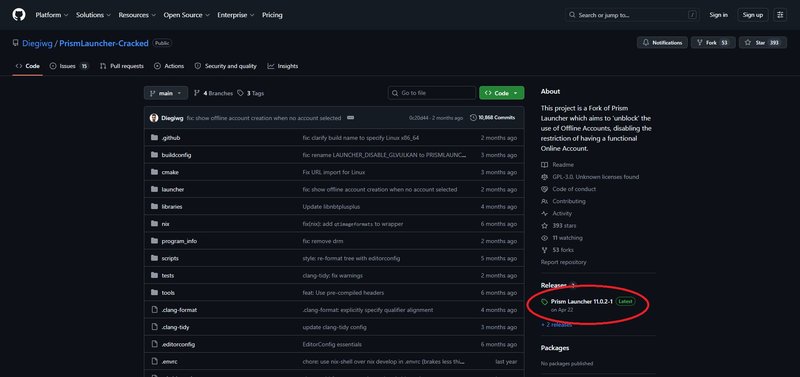
Task: Click Report repository link
Action: 563,262
